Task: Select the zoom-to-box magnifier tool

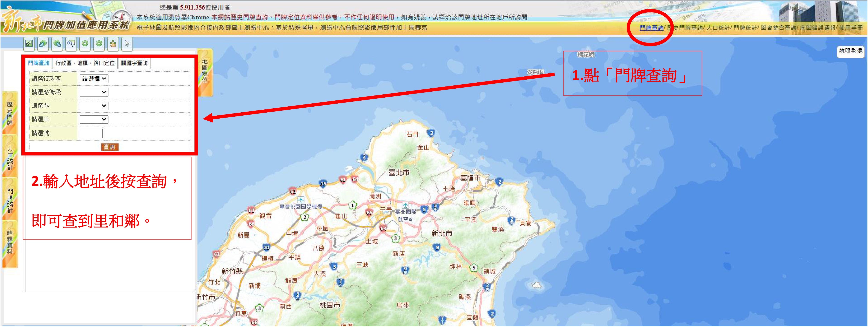Action: tap(71, 44)
